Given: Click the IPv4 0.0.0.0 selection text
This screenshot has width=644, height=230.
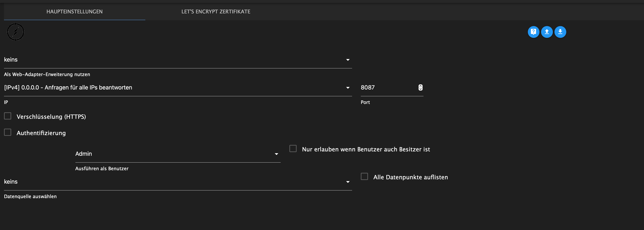Looking at the screenshot, I should click(x=68, y=87).
